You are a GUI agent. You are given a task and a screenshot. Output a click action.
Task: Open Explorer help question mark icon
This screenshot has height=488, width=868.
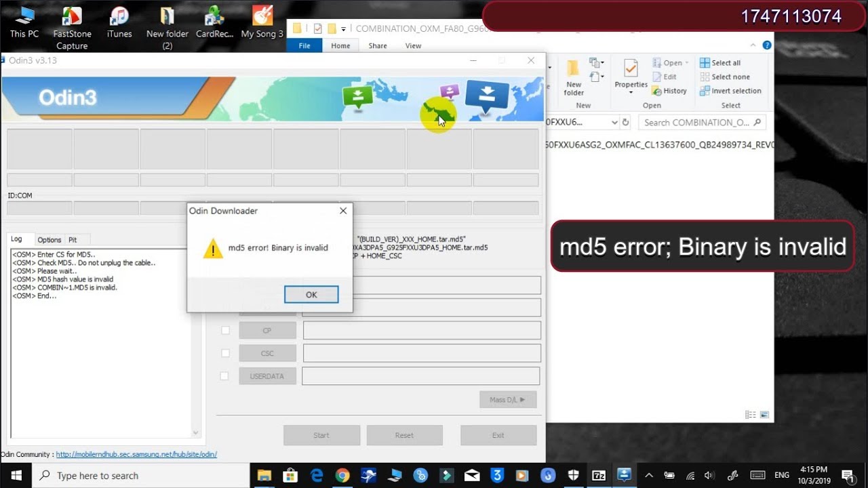(x=767, y=46)
